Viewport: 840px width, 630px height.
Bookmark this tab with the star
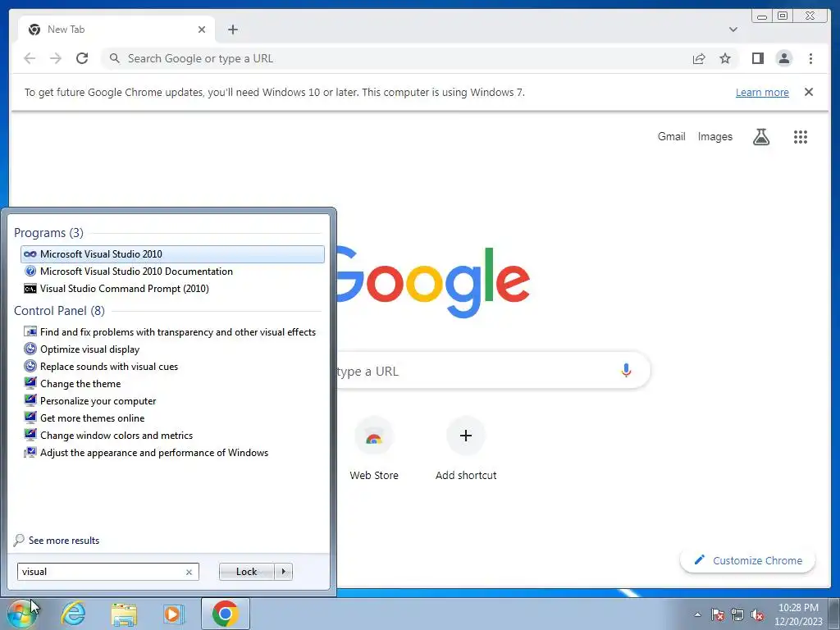tap(725, 58)
